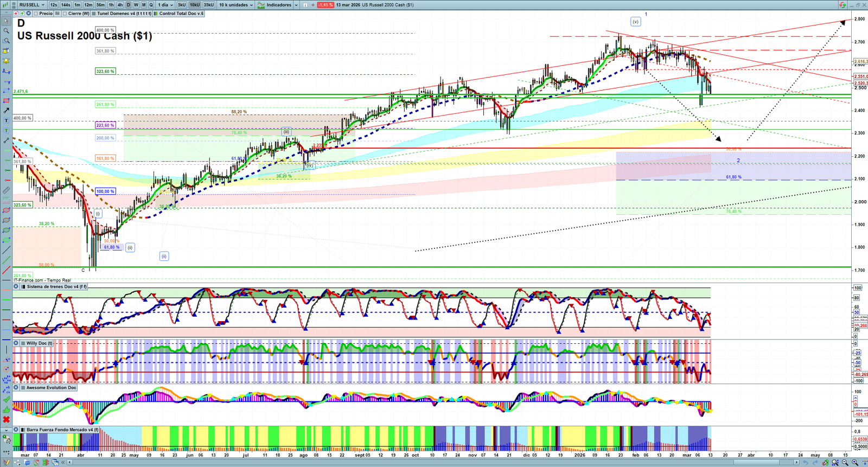Viewport: 868px width, 467px height.
Task: Switch to the 4h timeframe
Action: point(120,5)
